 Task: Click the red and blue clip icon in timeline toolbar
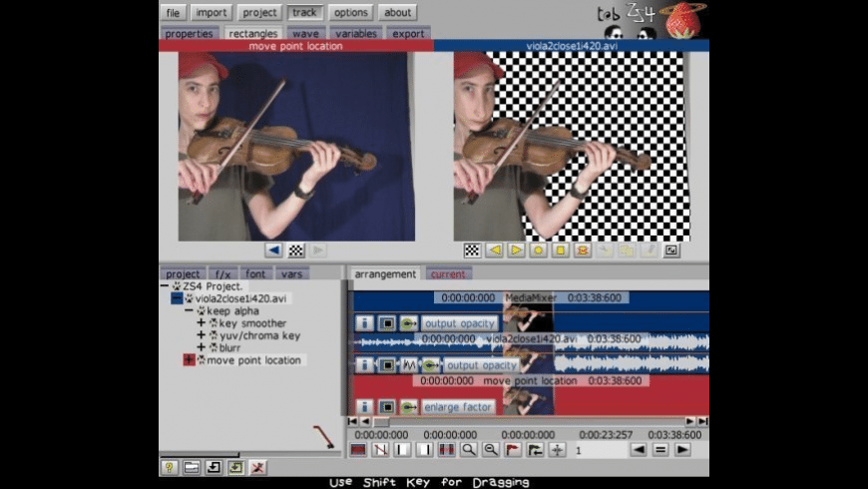(x=358, y=450)
